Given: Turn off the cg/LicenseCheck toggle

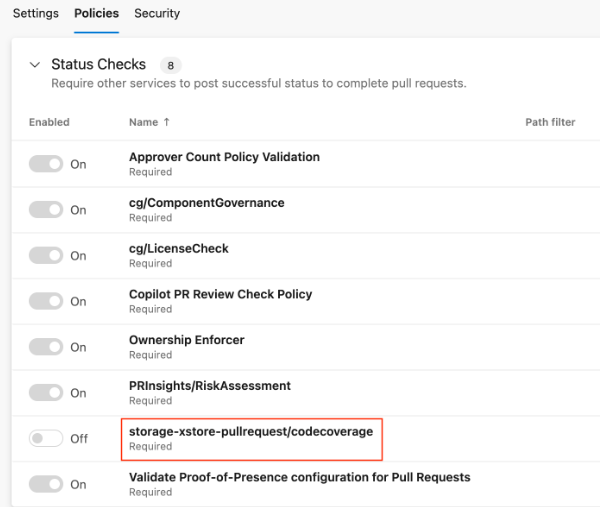Looking at the screenshot, I should (x=46, y=256).
